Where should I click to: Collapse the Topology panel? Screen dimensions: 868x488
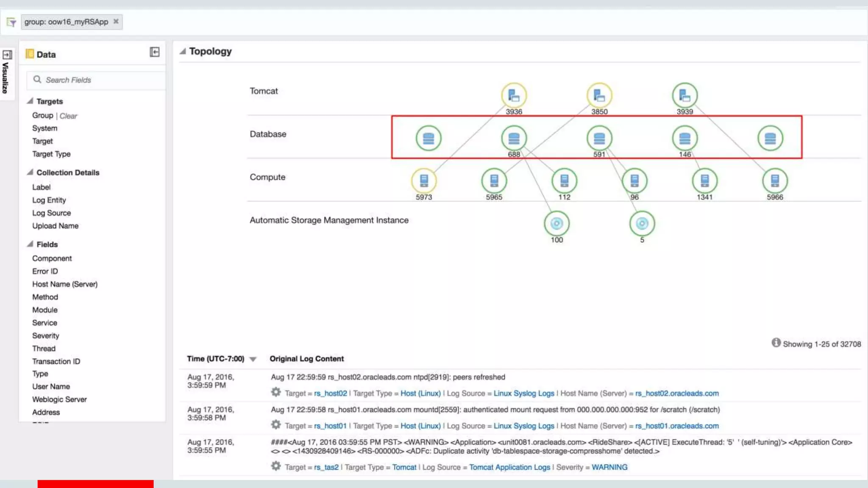pyautogui.click(x=183, y=51)
